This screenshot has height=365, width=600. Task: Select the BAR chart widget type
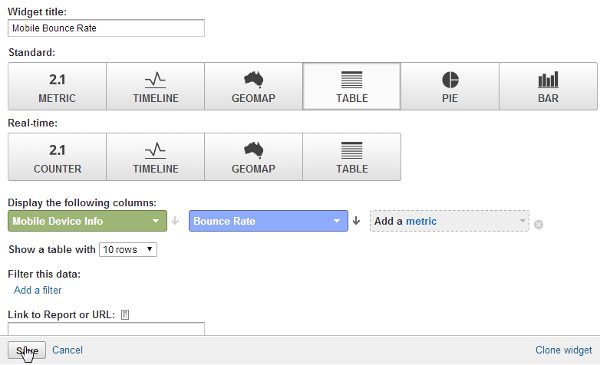point(548,86)
